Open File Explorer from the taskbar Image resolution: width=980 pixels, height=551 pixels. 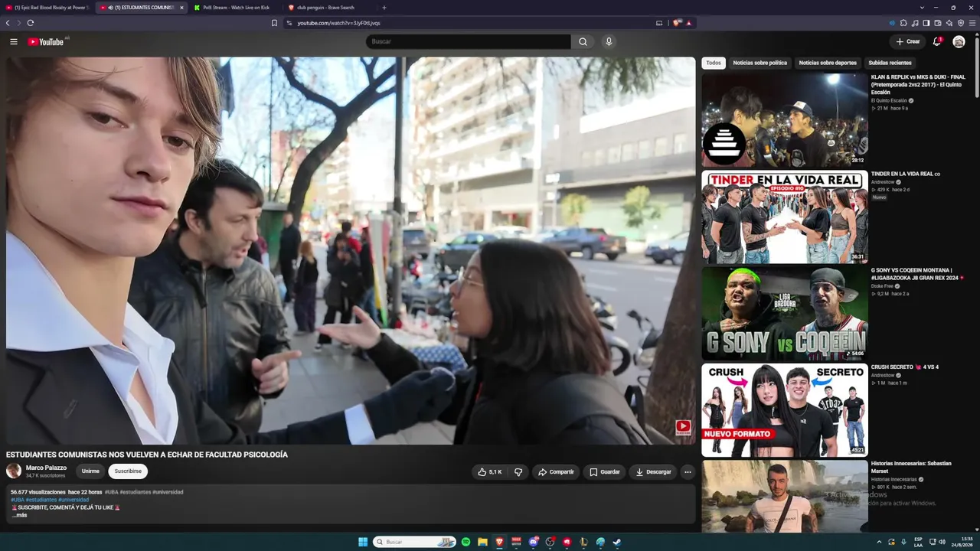click(482, 542)
